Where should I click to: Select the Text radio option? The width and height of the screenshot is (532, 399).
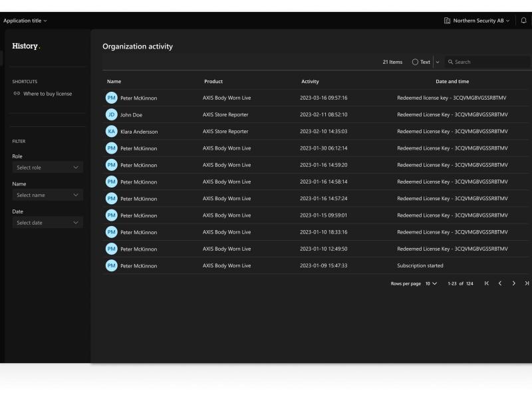coord(415,62)
